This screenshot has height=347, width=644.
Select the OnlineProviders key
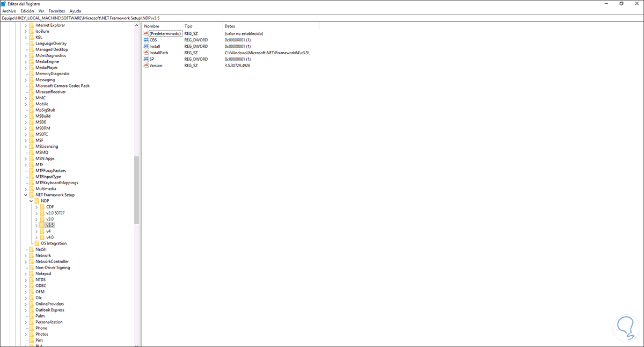click(x=49, y=304)
